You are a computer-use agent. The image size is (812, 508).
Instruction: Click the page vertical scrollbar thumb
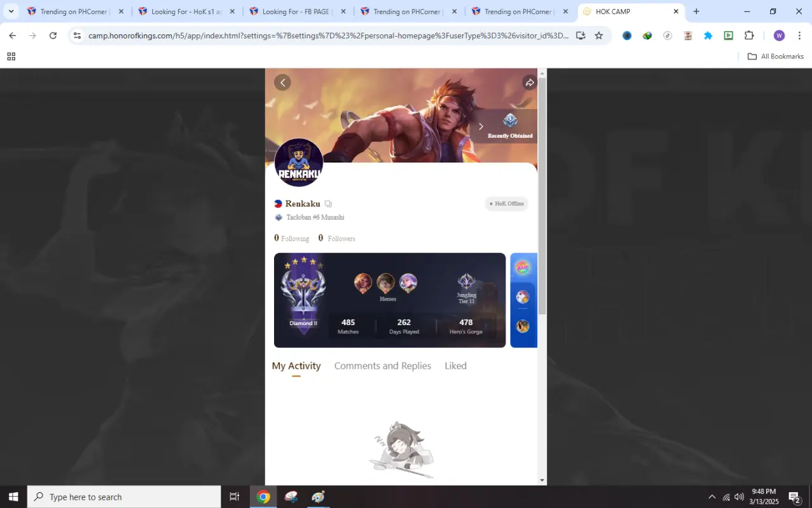click(542, 196)
